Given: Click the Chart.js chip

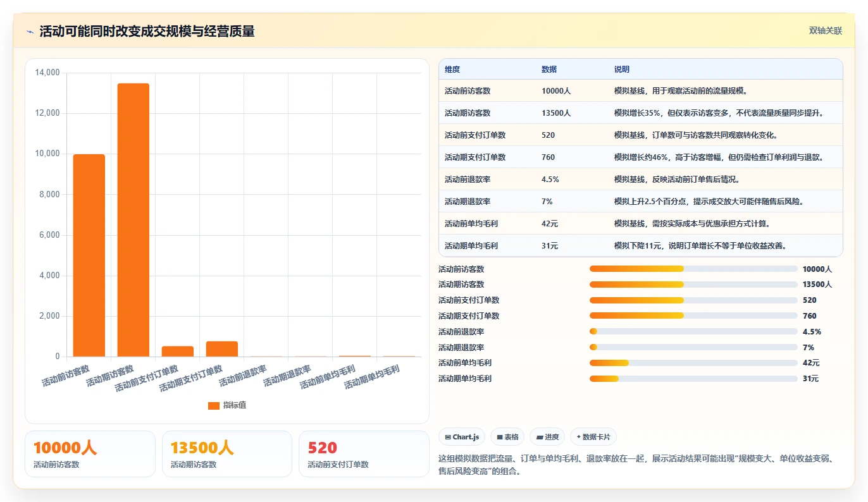Looking at the screenshot, I should 462,437.
